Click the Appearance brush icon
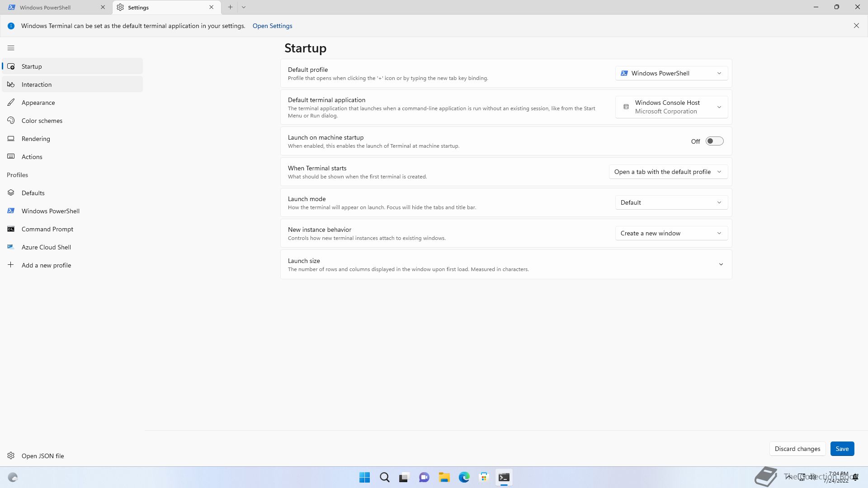This screenshot has width=868, height=488. [11, 103]
